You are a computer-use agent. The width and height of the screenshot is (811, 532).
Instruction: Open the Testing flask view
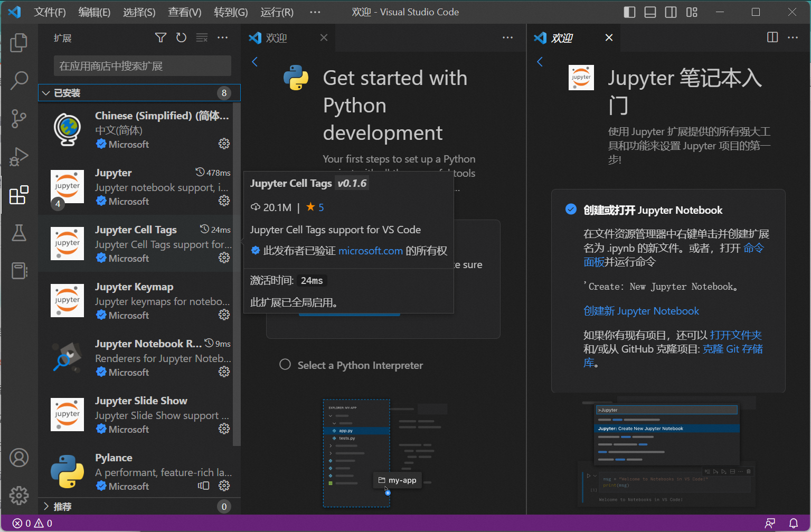click(x=19, y=233)
